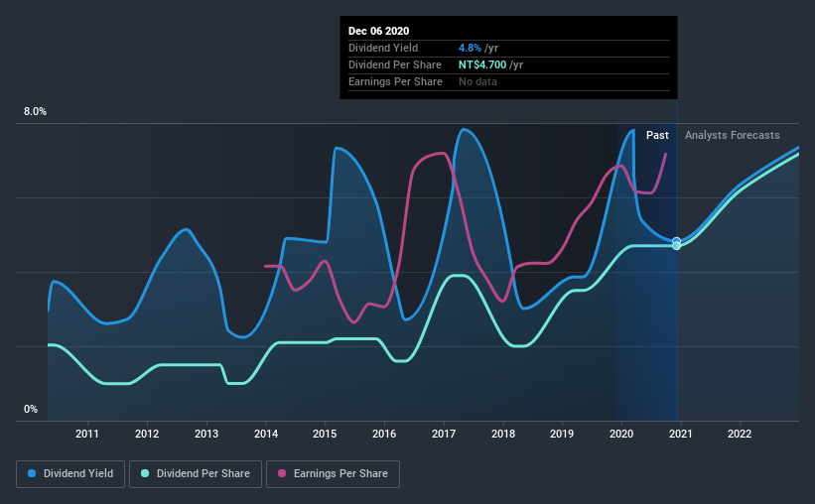Select the 2011 label on the x-axis
The image size is (815, 504).
pyautogui.click(x=86, y=434)
